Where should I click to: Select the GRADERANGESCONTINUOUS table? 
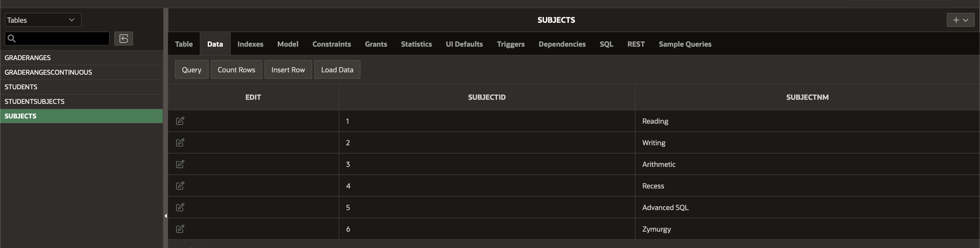81,72
